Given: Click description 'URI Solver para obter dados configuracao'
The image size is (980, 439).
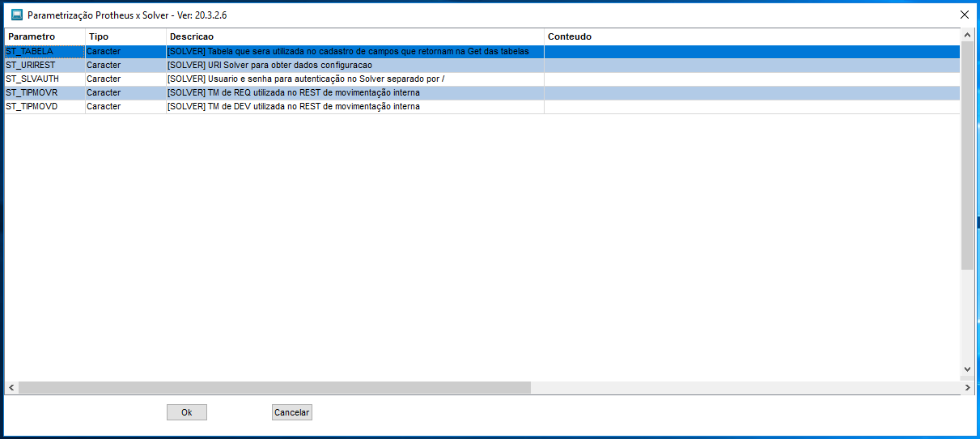Looking at the screenshot, I should pyautogui.click(x=355, y=65).
